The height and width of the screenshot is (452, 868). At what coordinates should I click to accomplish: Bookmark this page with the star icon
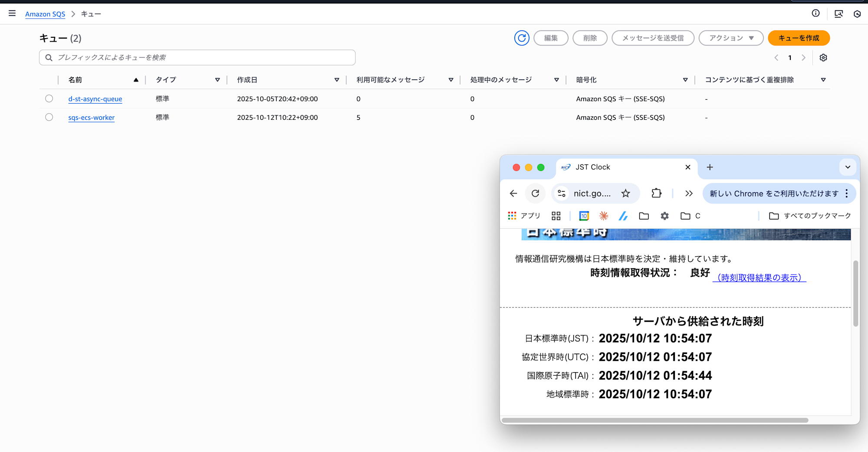(625, 193)
